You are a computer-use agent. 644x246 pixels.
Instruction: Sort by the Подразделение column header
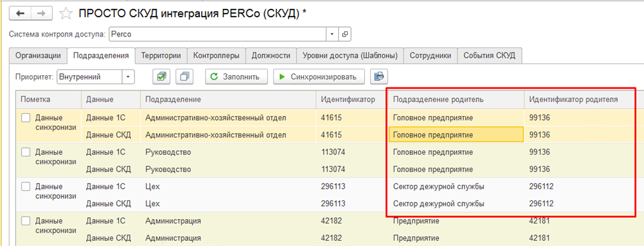pyautogui.click(x=228, y=100)
